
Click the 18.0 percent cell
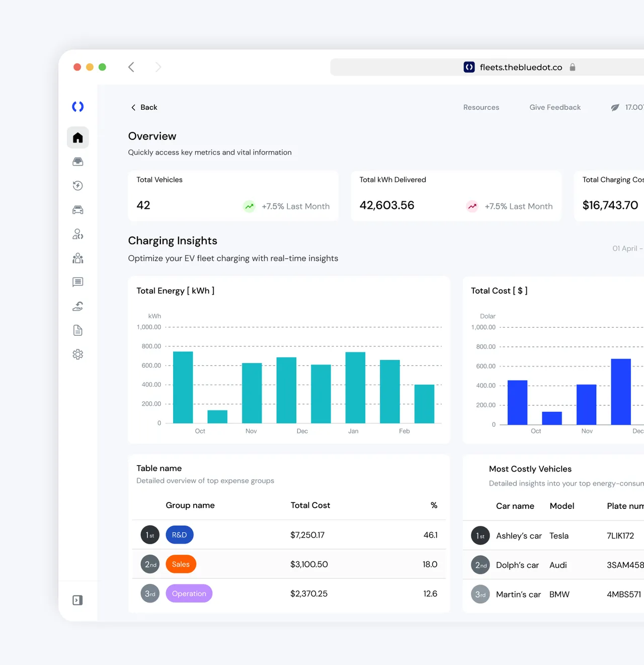coord(430,564)
